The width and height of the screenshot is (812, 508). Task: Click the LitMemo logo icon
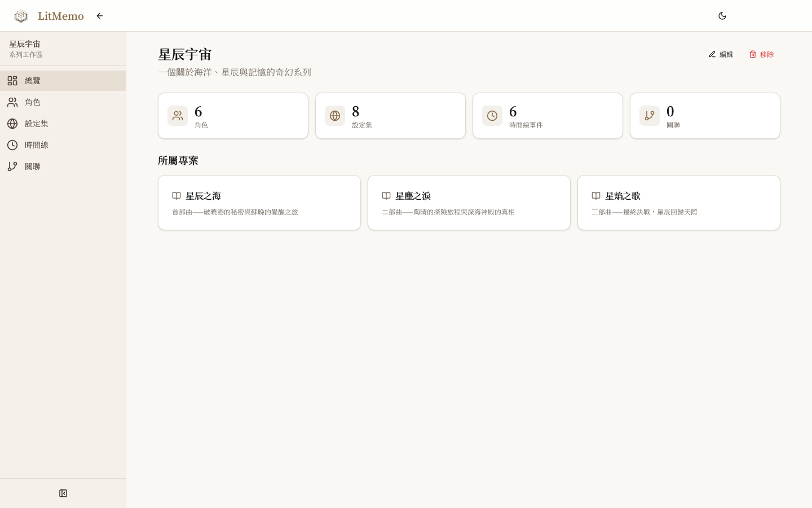point(21,16)
